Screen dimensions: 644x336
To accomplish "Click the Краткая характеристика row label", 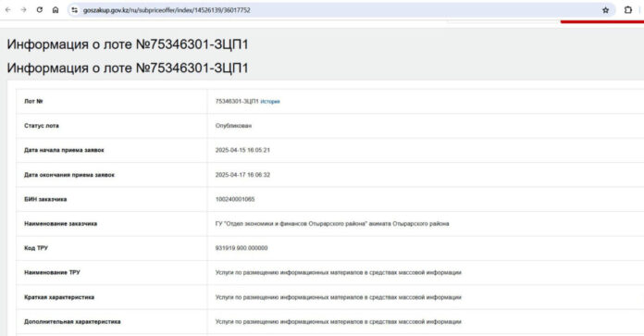I will 59,297.
